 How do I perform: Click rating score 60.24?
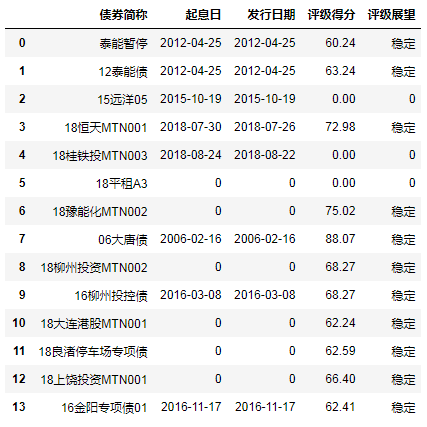340,43
